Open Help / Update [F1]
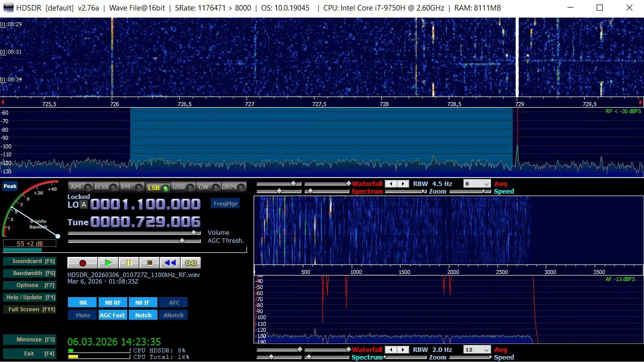 pos(29,297)
